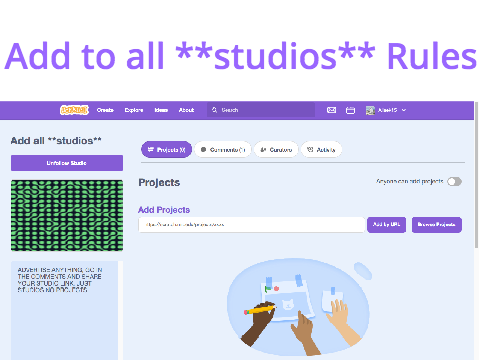Click the project URL input field
The height and width of the screenshot is (360, 480).
click(x=252, y=225)
